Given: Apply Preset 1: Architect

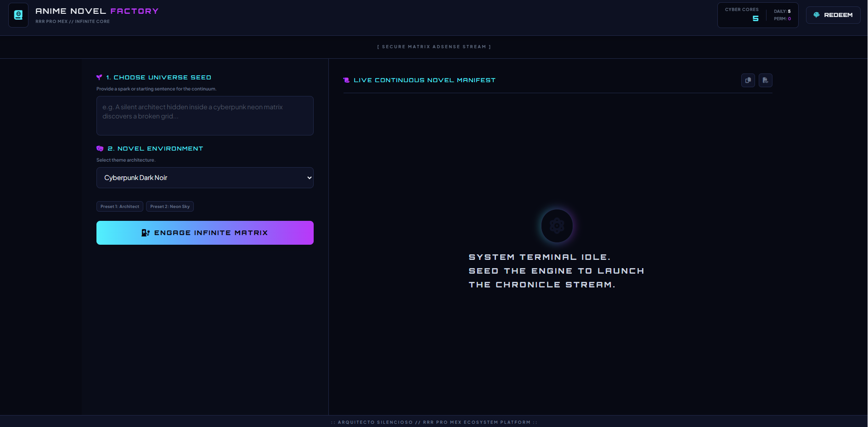Looking at the screenshot, I should click(120, 207).
